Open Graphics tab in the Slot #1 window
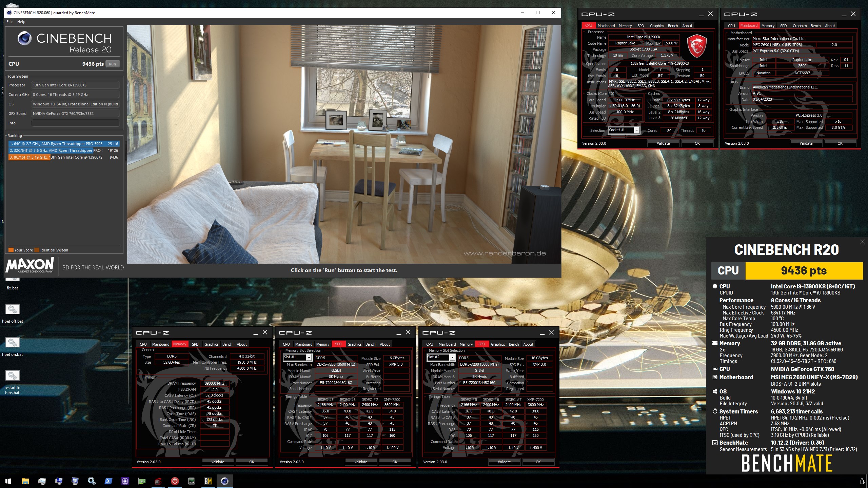Screen dimensions: 868x488 click(355, 344)
